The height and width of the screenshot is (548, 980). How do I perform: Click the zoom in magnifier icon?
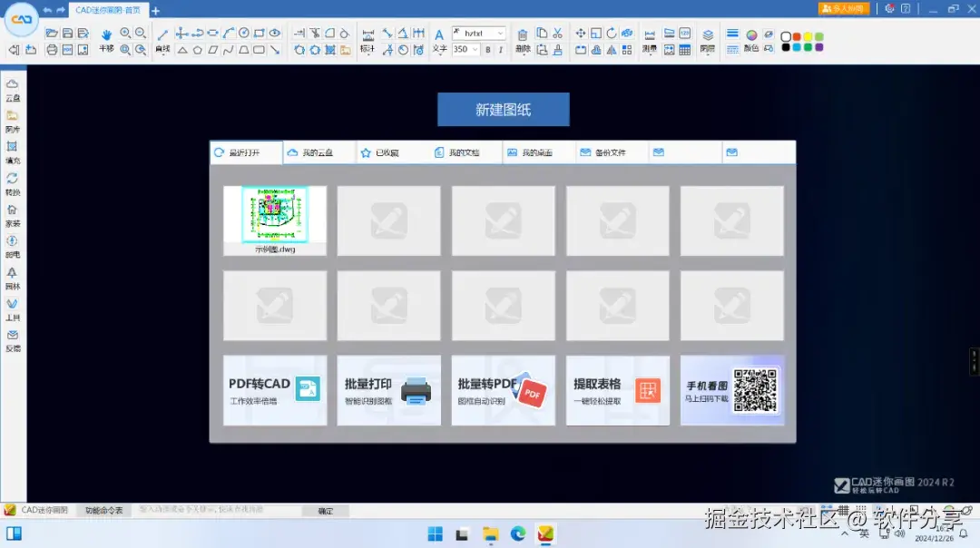click(125, 34)
